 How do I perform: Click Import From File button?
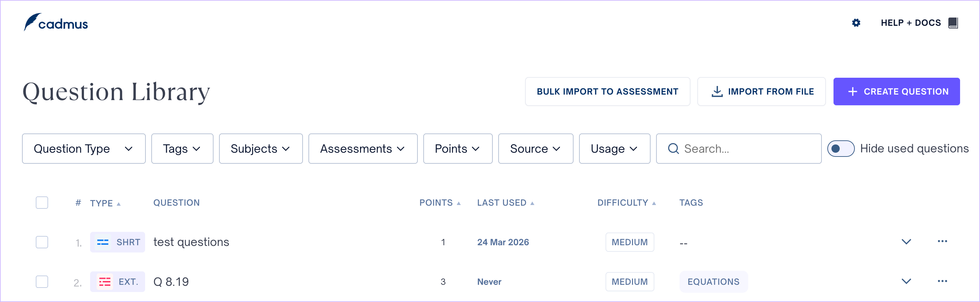coord(761,91)
